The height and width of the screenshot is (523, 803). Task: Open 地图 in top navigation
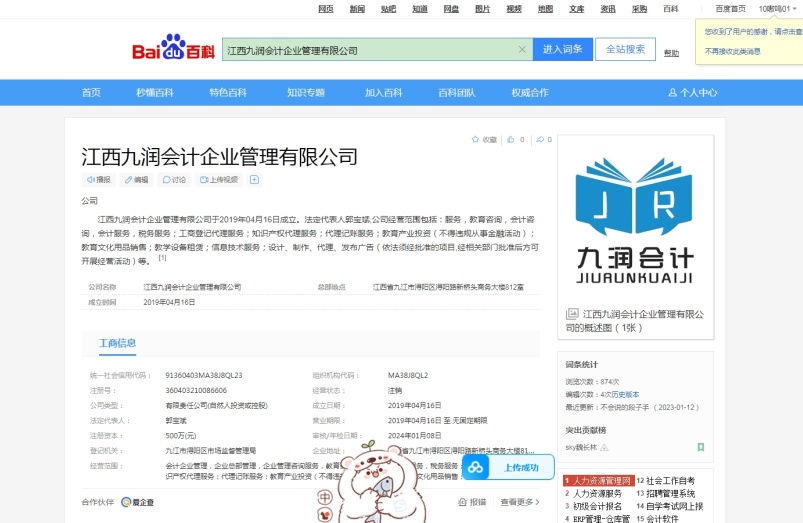545,9
